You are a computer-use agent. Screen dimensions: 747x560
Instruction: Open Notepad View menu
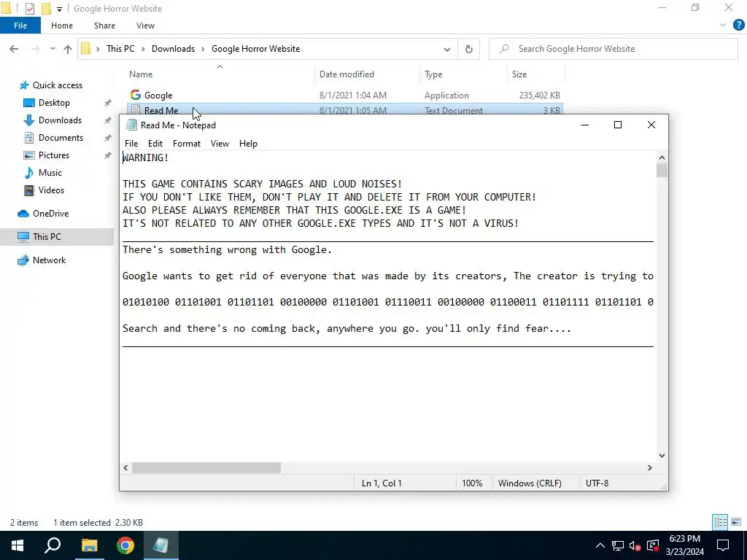[220, 144]
